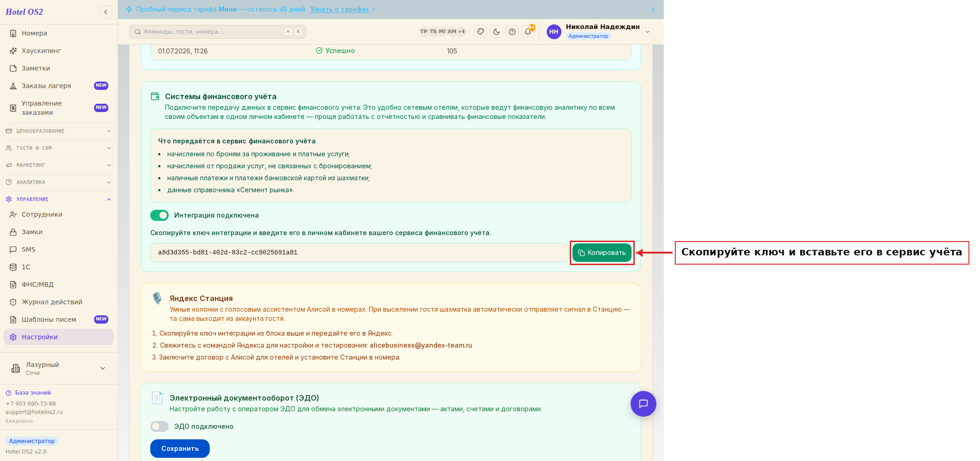This screenshot has width=980, height=461.
Task: Disable the Интеграция подключена toggle
Action: [159, 215]
